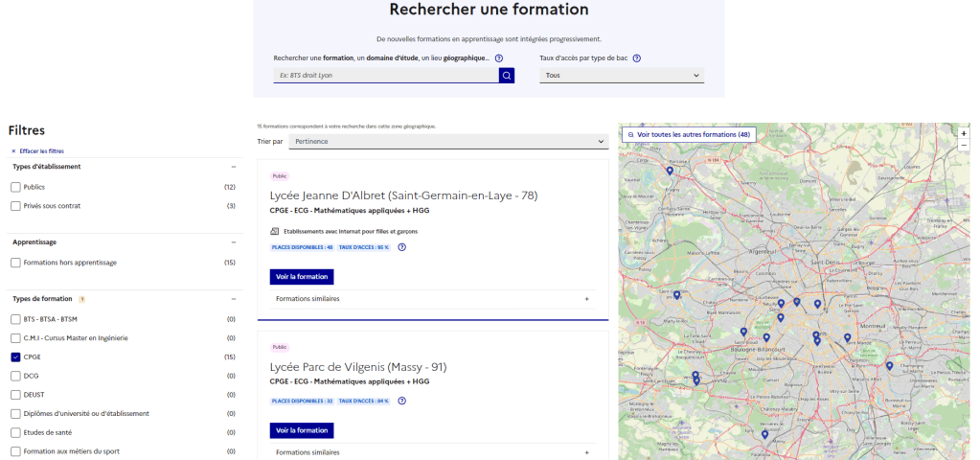Click the magnifying glass search button
The image size is (980, 460).
click(506, 75)
